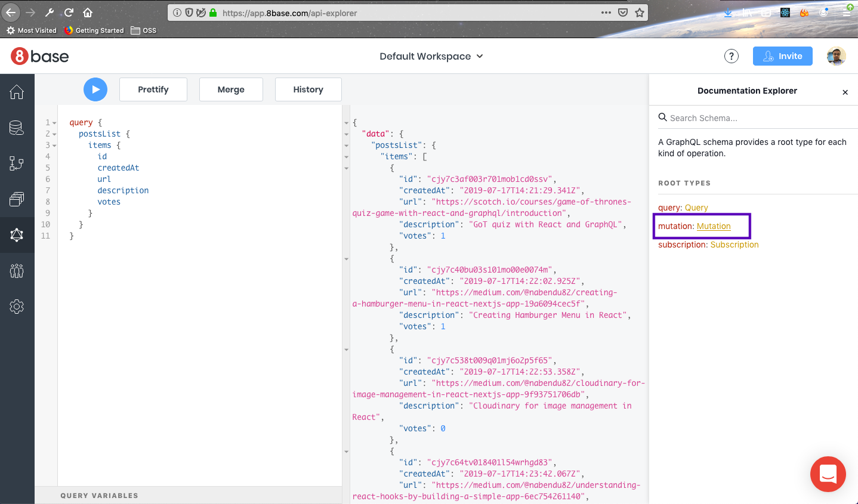Expand the Query Variables panel

pos(189,495)
